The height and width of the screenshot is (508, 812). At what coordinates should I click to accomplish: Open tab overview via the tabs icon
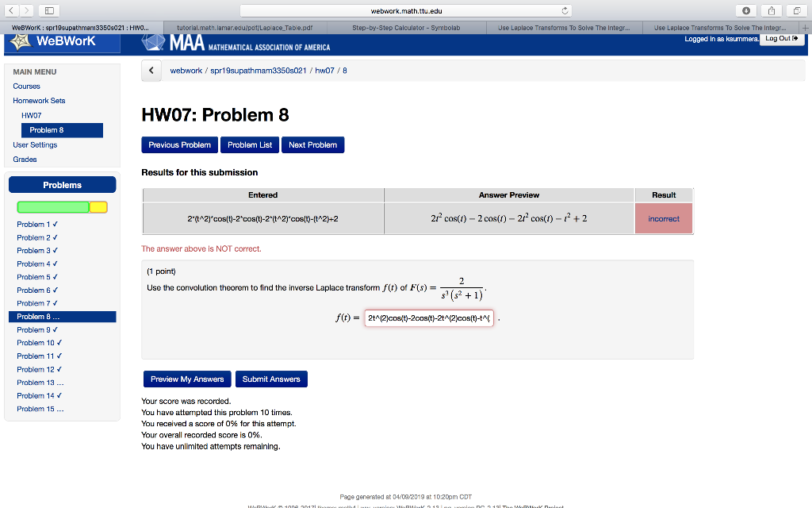(x=797, y=10)
